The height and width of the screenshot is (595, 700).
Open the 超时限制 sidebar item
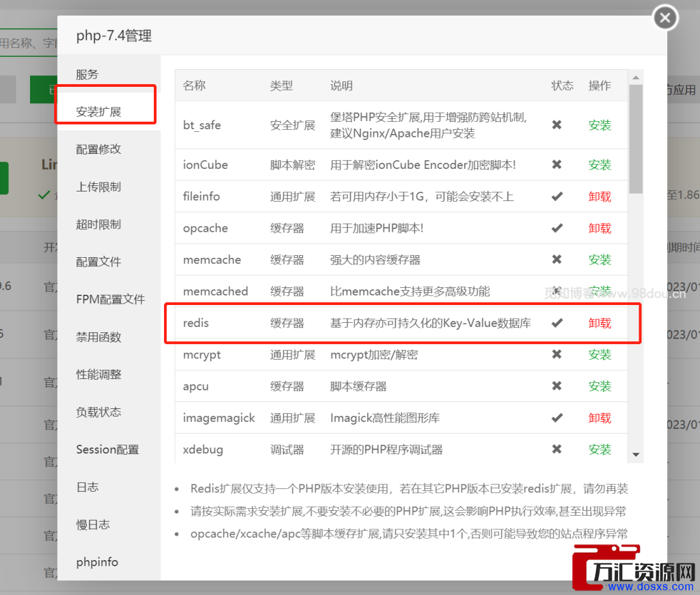tap(98, 224)
